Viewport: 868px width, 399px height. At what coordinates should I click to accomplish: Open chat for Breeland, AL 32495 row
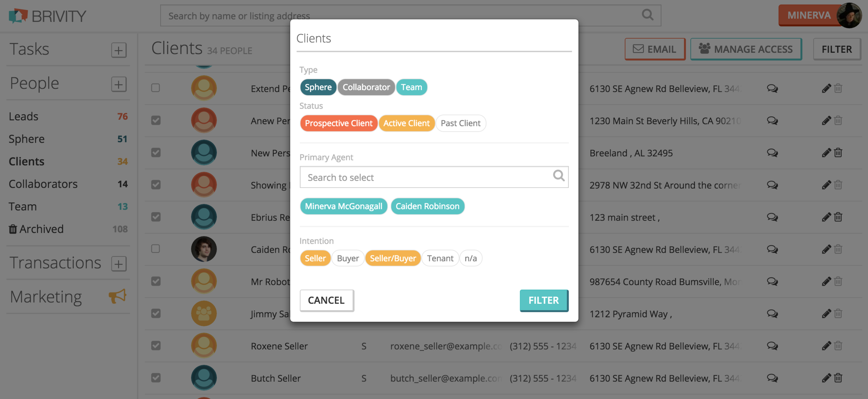[x=772, y=153]
